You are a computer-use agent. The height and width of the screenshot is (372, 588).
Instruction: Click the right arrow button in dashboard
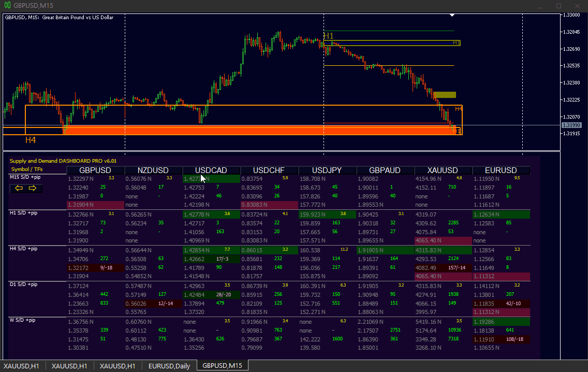pyautogui.click(x=33, y=188)
